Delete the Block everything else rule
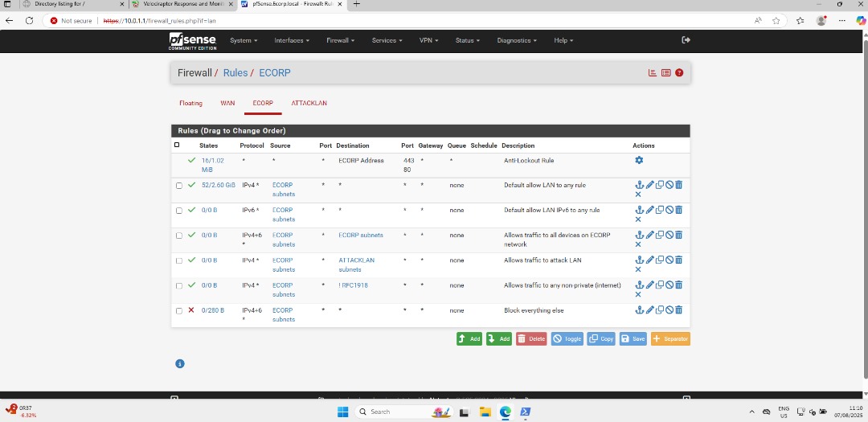Screen dimensions: 868x422 pos(678,310)
